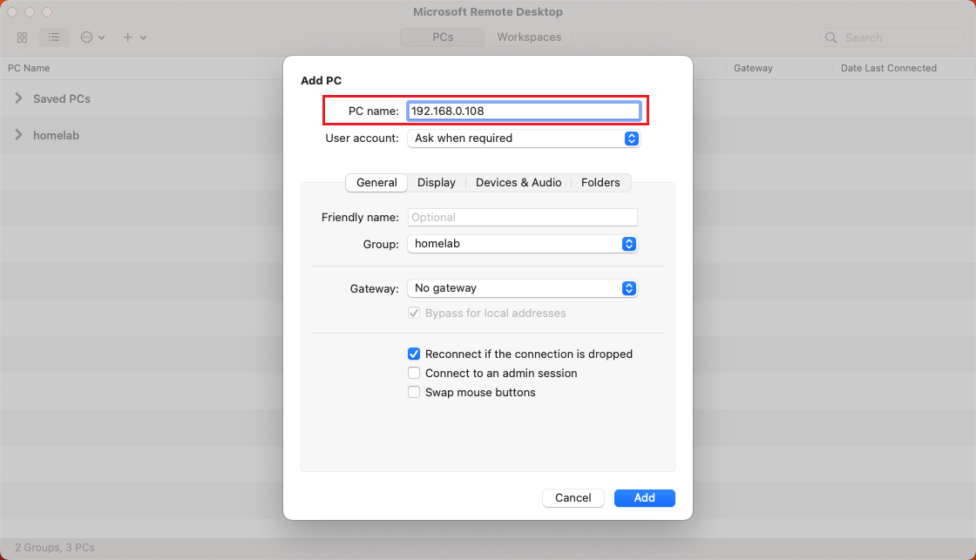Sort by the PC Name column header

(29, 69)
